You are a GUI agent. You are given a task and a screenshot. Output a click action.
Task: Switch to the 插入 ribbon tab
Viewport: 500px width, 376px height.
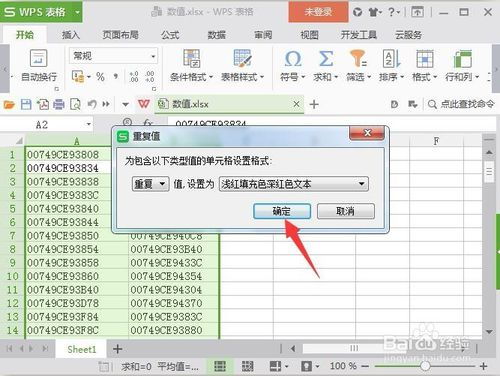(x=71, y=35)
